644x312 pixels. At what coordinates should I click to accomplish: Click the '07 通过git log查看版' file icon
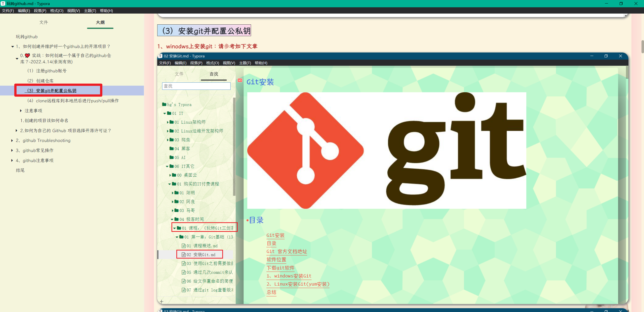pyautogui.click(x=184, y=290)
